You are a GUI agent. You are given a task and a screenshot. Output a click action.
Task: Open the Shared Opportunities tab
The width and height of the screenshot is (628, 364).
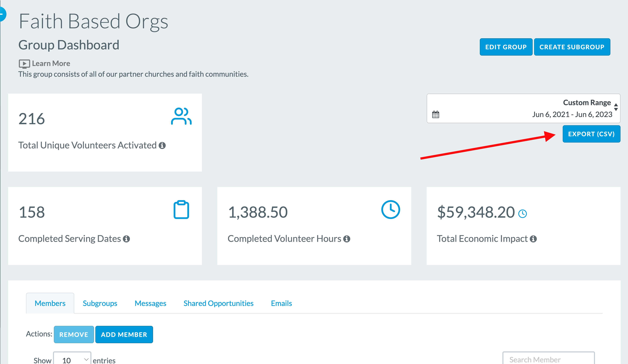point(219,303)
